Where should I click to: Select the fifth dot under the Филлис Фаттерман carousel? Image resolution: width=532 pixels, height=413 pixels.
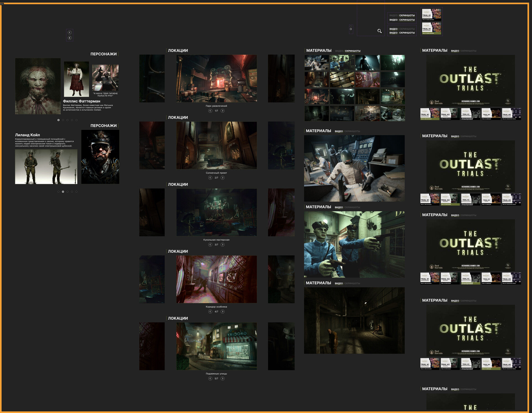[x=76, y=120]
